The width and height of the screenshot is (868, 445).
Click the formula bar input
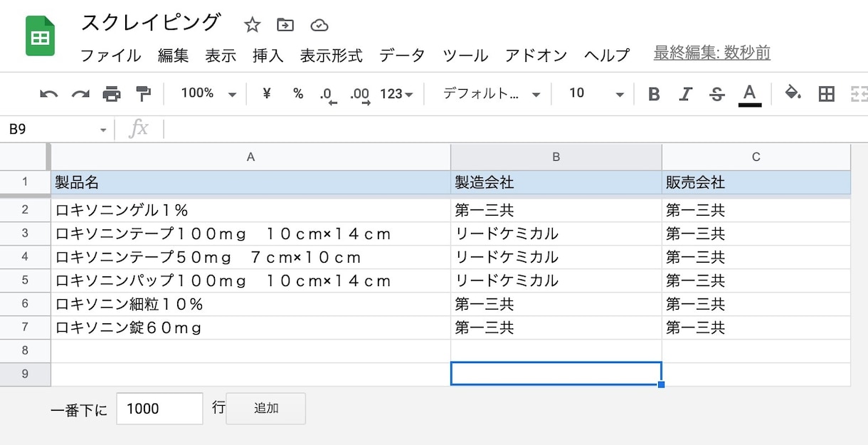516,130
